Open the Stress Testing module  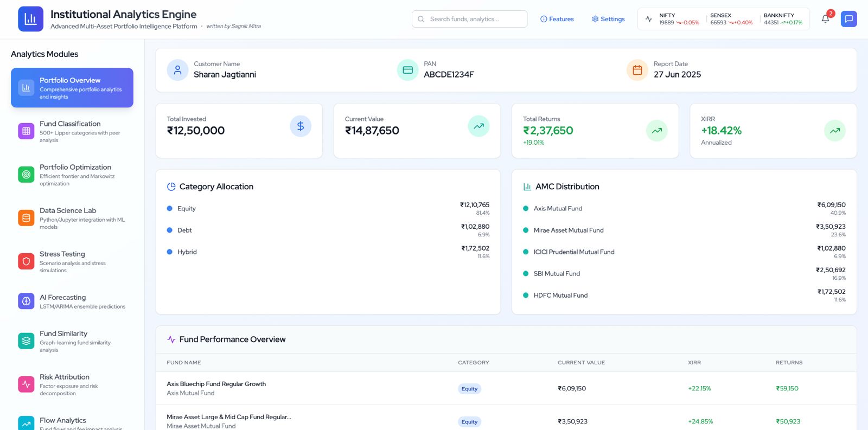72,261
